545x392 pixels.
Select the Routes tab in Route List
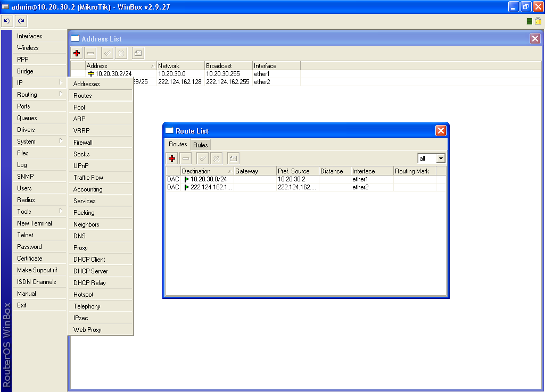coord(178,144)
